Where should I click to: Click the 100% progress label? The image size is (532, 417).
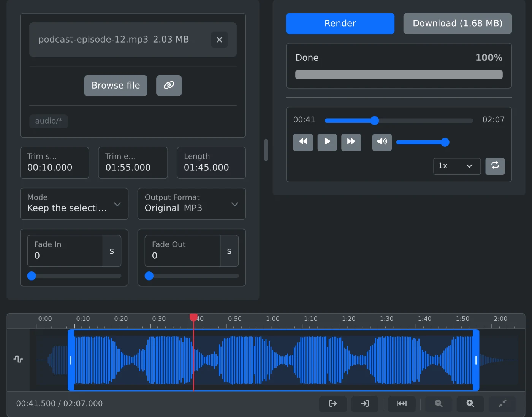(x=489, y=58)
